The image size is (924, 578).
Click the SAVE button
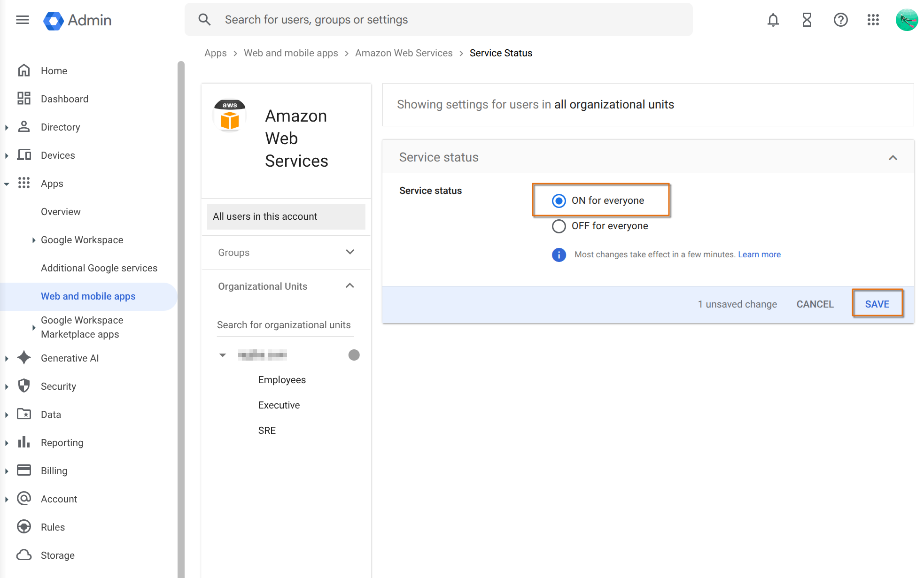877,304
